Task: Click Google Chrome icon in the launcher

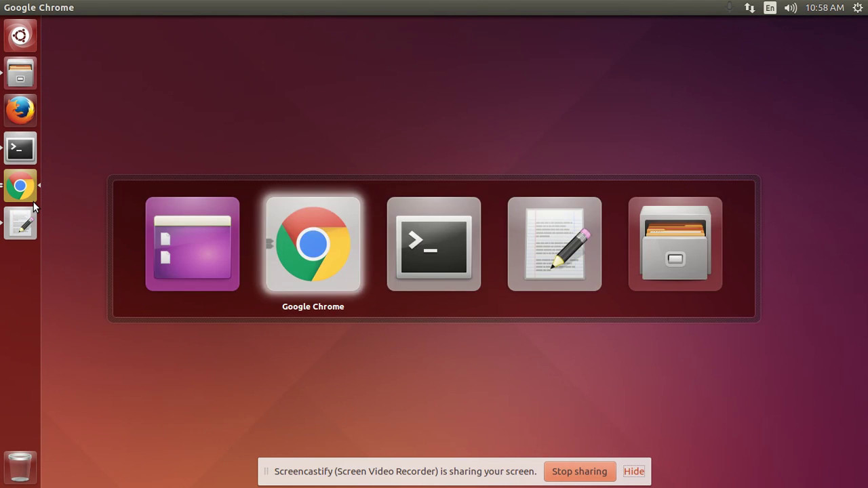Action: click(20, 186)
